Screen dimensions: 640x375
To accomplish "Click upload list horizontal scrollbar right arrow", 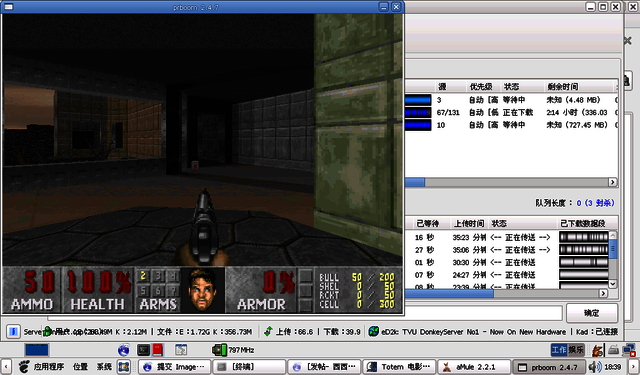I will click(603, 293).
